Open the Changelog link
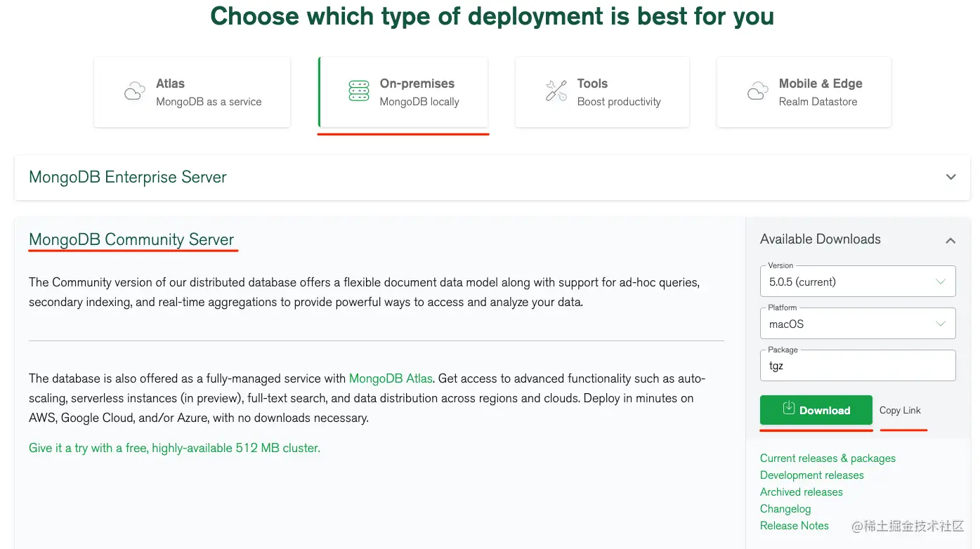 [785, 509]
